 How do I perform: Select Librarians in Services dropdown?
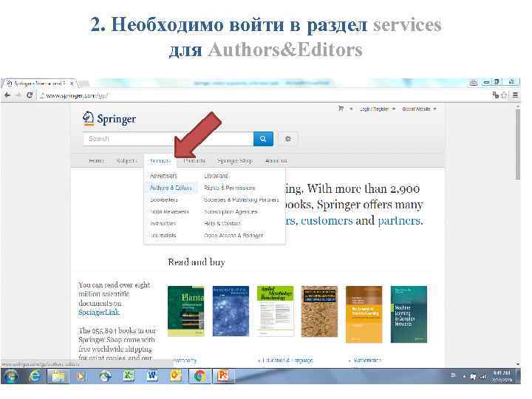tap(216, 176)
